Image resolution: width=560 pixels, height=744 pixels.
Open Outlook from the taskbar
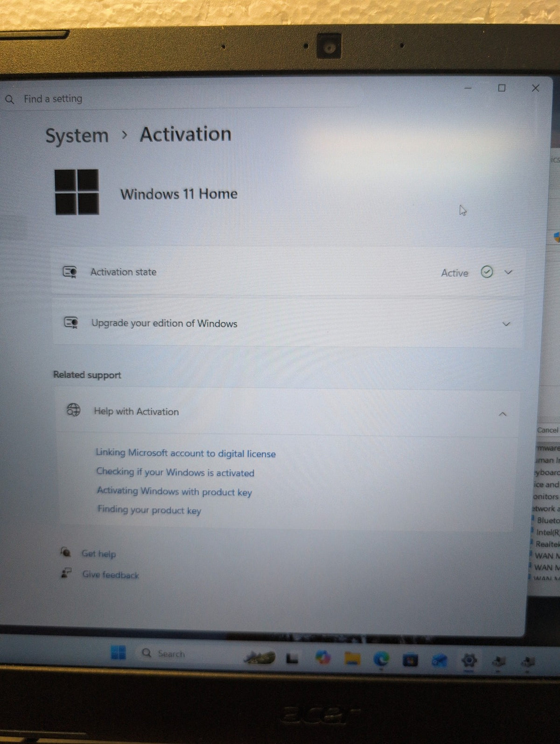(439, 660)
